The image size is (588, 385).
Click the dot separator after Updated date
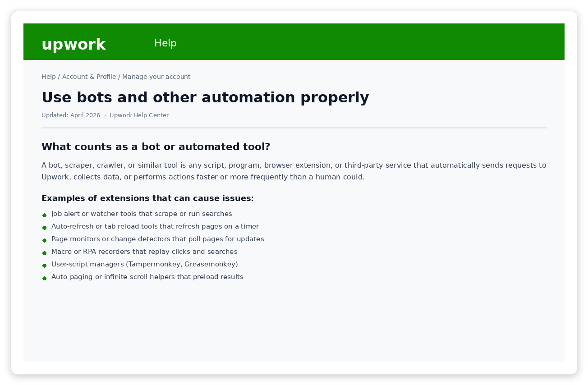(105, 115)
